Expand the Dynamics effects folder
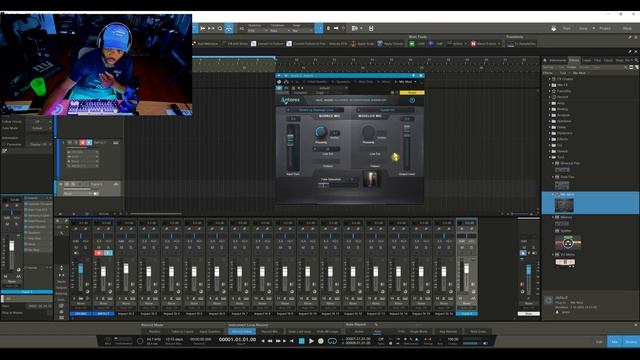The height and width of the screenshot is (360, 640). point(550,133)
